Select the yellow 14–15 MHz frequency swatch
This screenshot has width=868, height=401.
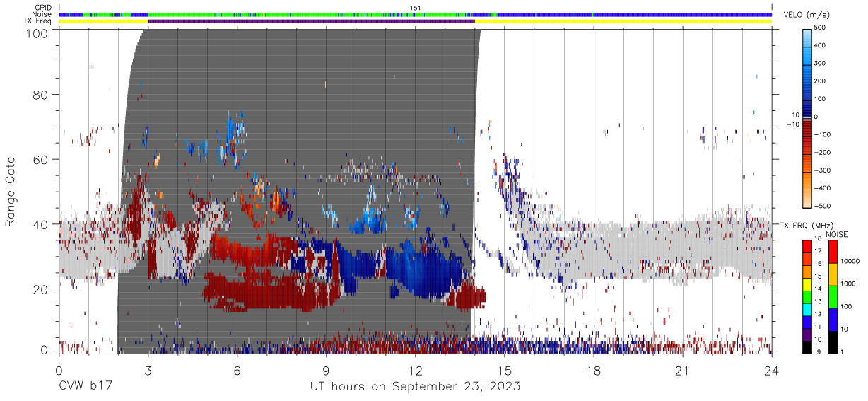[807, 284]
